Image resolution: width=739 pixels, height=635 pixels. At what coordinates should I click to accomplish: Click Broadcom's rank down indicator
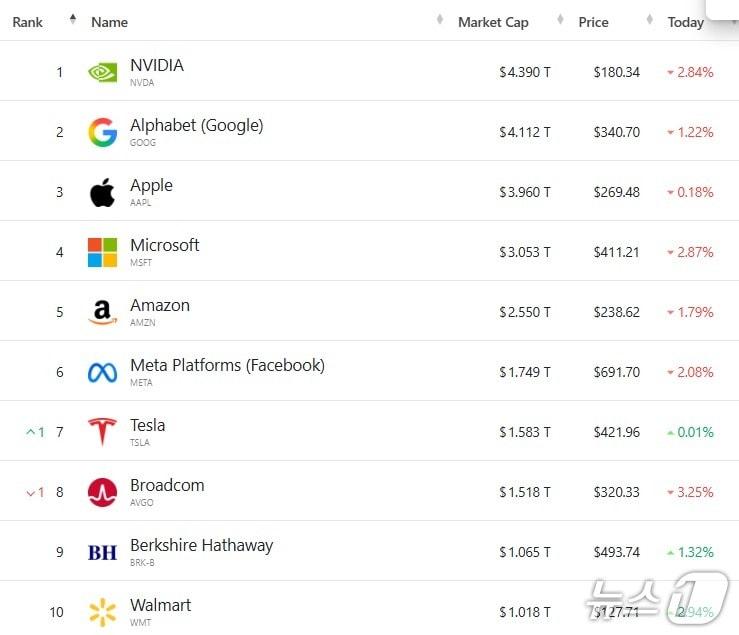click(x=35, y=492)
